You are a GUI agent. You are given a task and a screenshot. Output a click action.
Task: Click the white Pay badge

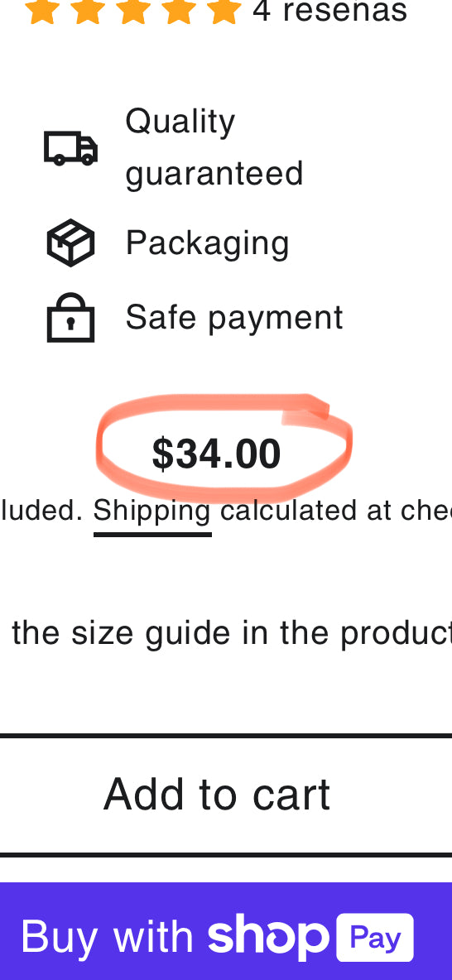375,938
